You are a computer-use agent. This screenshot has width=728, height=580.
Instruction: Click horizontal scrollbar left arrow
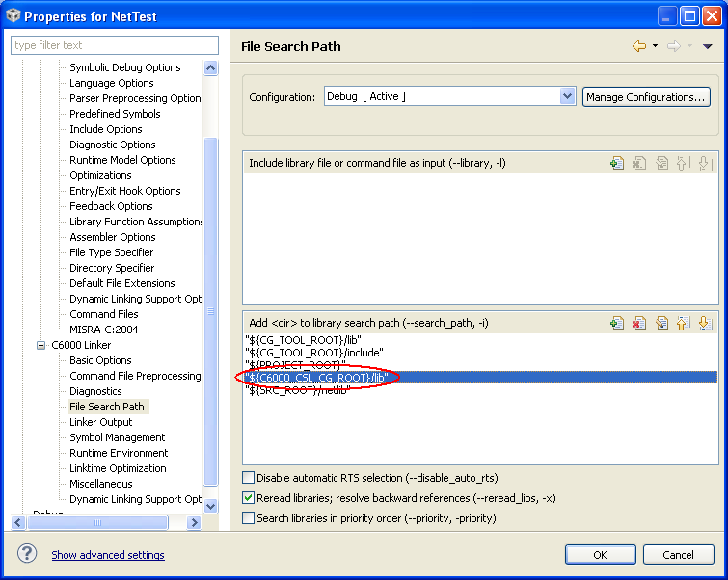(x=18, y=522)
